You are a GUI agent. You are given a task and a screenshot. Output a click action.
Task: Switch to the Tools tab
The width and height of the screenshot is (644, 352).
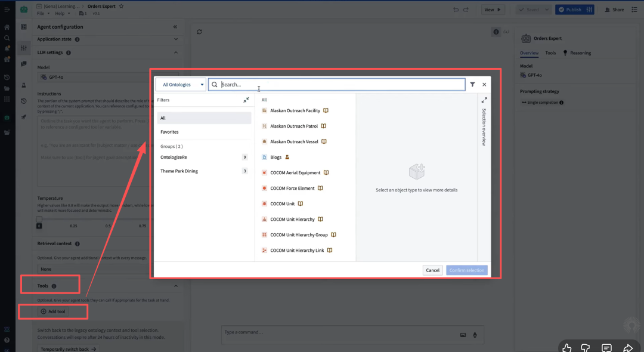(x=550, y=53)
